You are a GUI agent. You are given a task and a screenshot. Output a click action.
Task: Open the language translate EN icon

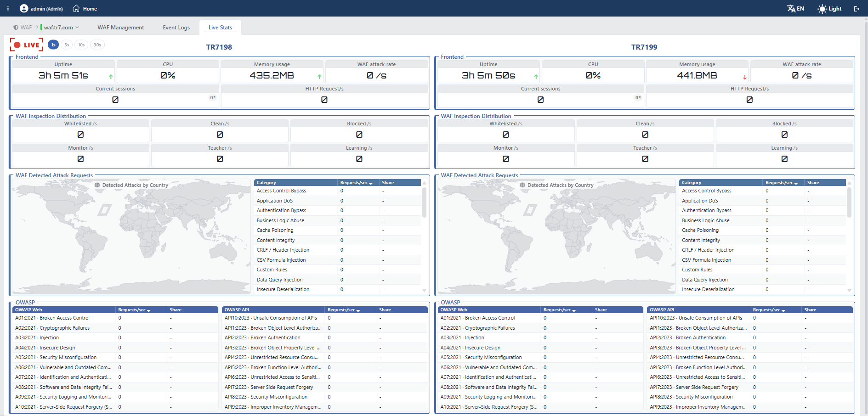pos(795,9)
